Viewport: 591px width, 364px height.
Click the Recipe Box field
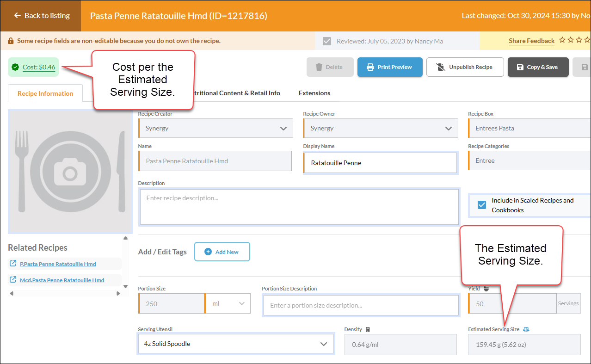(x=529, y=128)
